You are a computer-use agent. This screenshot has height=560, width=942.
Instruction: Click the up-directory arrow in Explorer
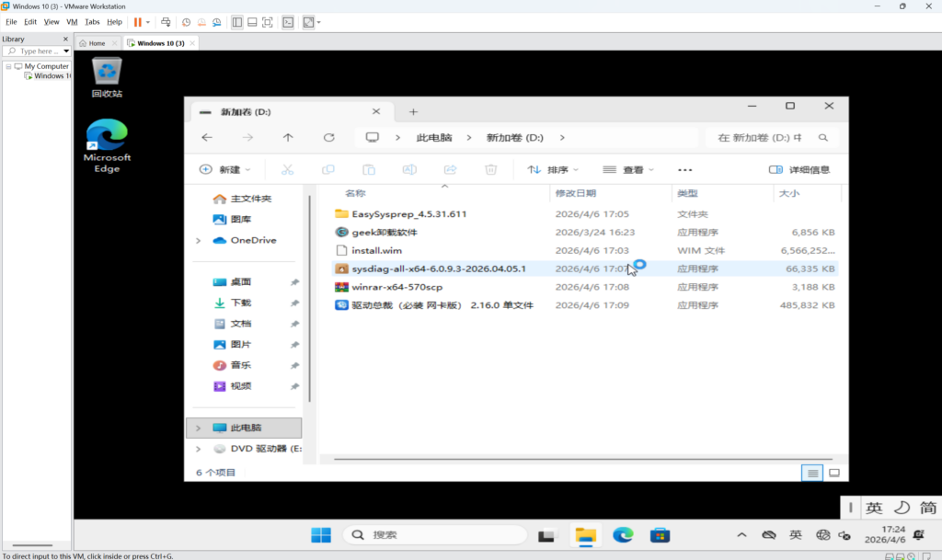pos(288,137)
